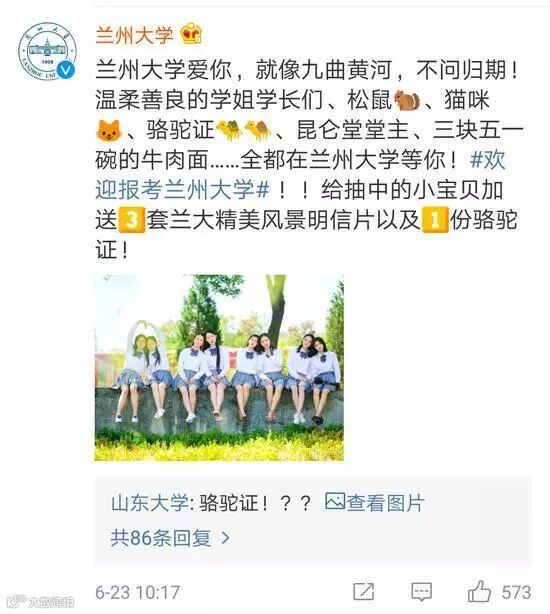Viewport: 550px width, 614px height.
Task: Tap the crown membership badge beside username
Action: point(191,34)
